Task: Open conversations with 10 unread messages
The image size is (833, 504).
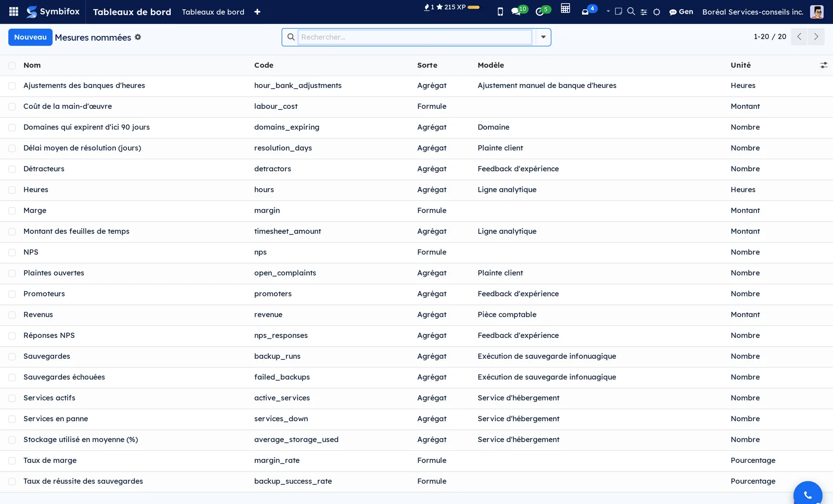Action: [x=519, y=10]
